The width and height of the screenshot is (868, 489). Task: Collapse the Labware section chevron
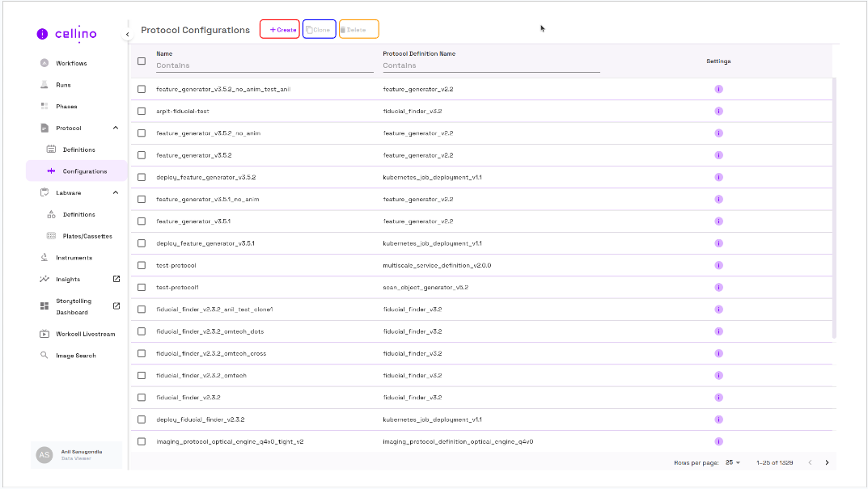click(x=116, y=192)
